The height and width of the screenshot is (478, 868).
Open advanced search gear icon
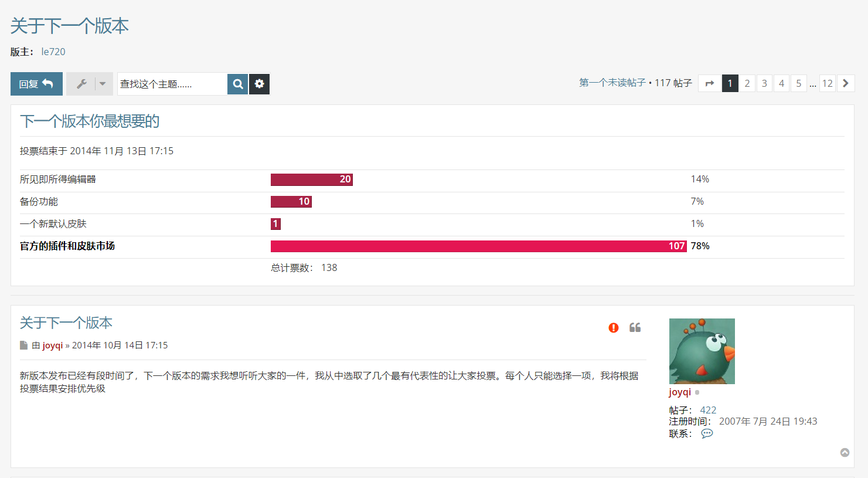pos(259,84)
